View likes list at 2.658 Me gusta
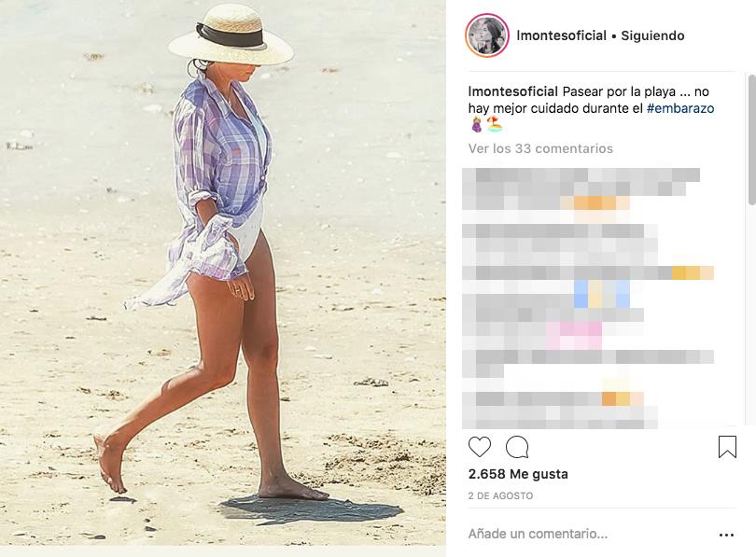The width and height of the screenshot is (756, 557). coord(518,474)
